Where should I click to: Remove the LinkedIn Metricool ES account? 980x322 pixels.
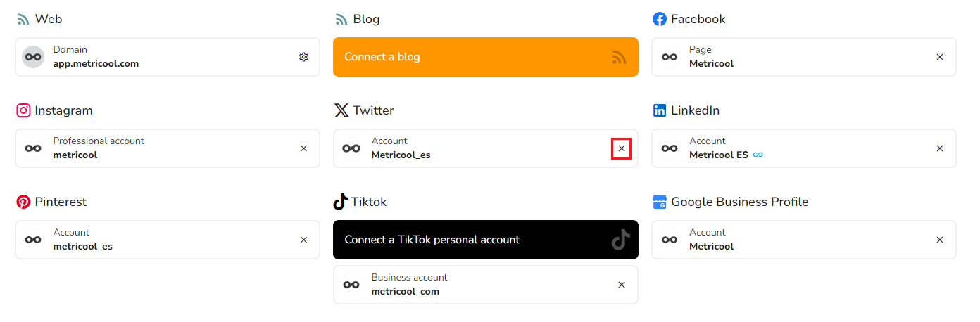tap(940, 148)
